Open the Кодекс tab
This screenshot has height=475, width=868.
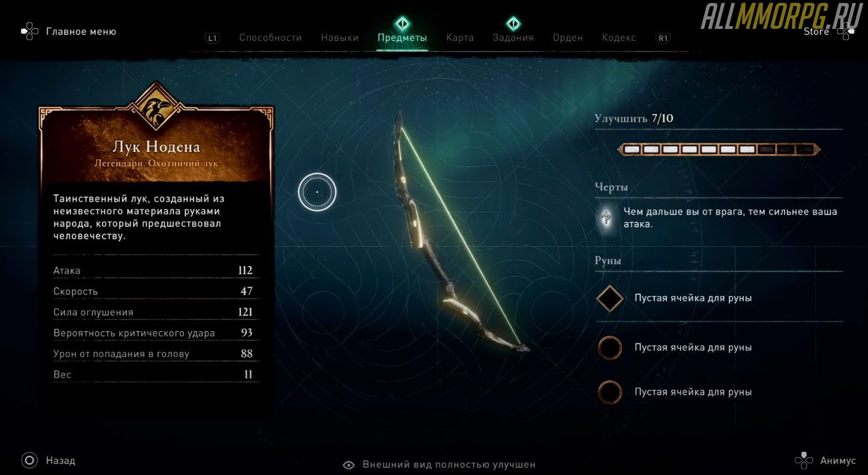[619, 37]
